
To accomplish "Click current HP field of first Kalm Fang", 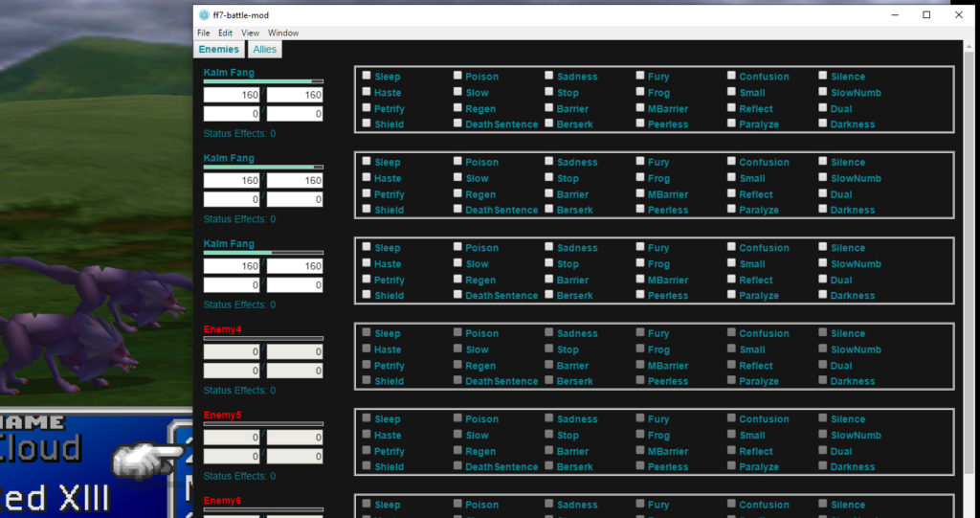I will click(232, 95).
